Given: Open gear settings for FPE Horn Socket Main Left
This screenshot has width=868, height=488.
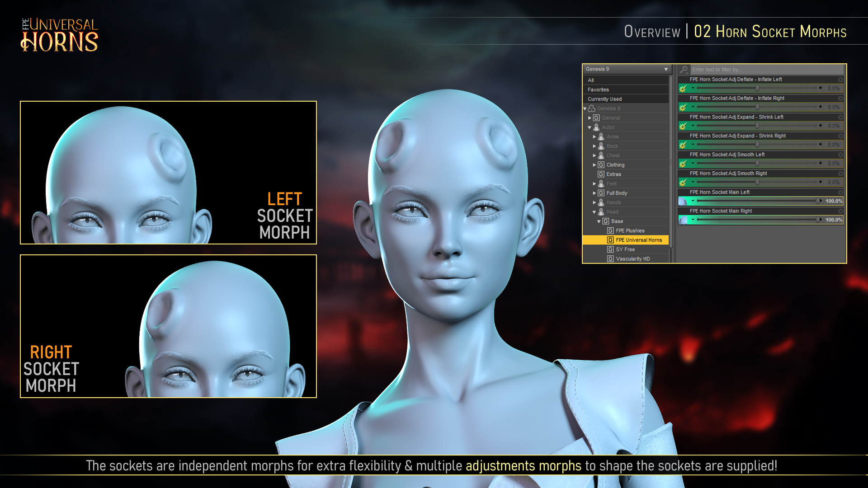Looking at the screenshot, I should (x=840, y=192).
